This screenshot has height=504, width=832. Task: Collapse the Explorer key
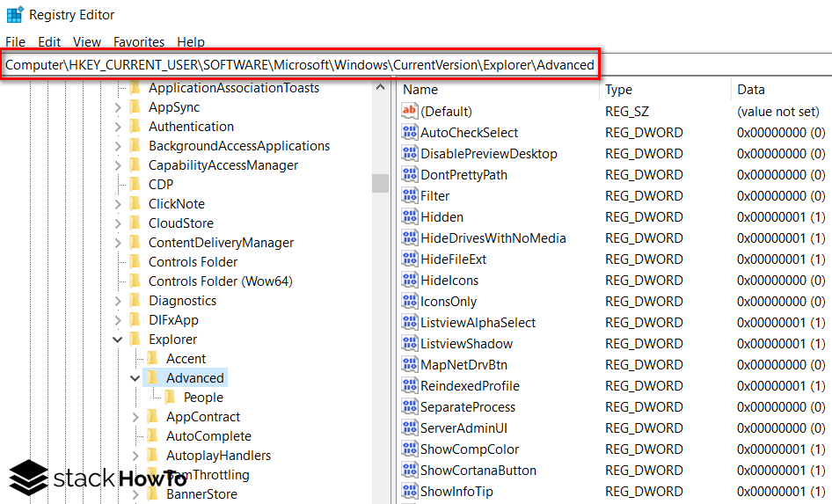(118, 340)
